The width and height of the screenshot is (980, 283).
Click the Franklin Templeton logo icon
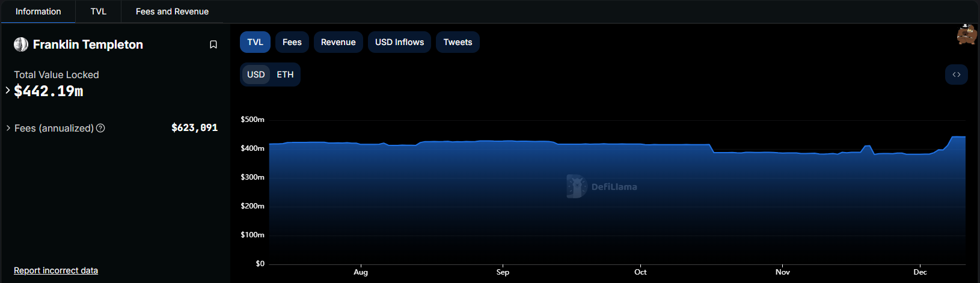coord(21,44)
